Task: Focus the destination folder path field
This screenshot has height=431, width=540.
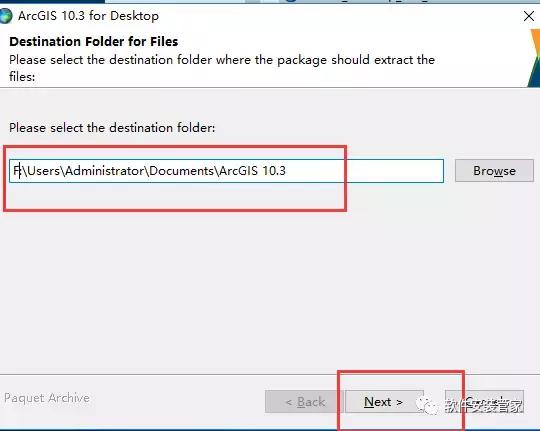Action: 226,171
